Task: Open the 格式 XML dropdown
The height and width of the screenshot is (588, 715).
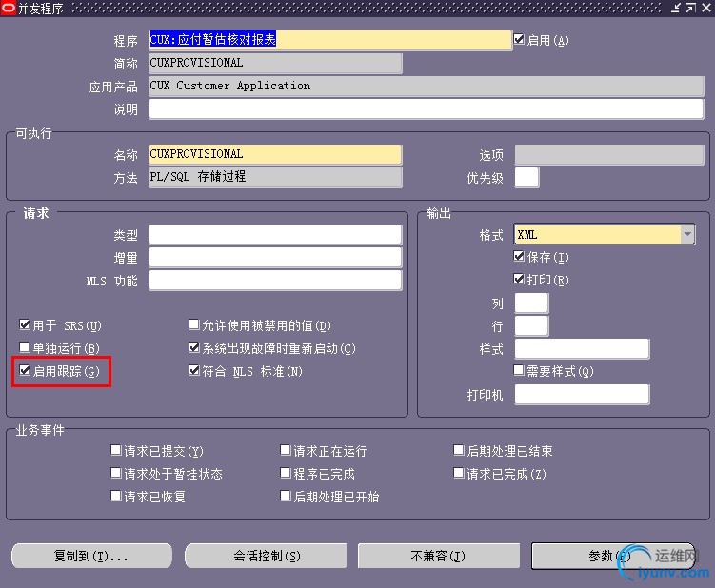Action: coord(687,235)
